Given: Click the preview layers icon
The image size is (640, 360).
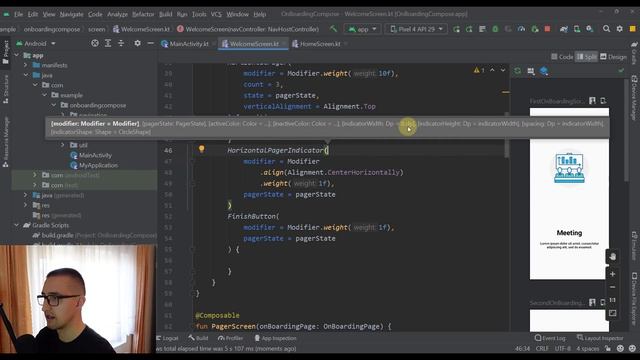Looking at the screenshot, I should (544, 71).
